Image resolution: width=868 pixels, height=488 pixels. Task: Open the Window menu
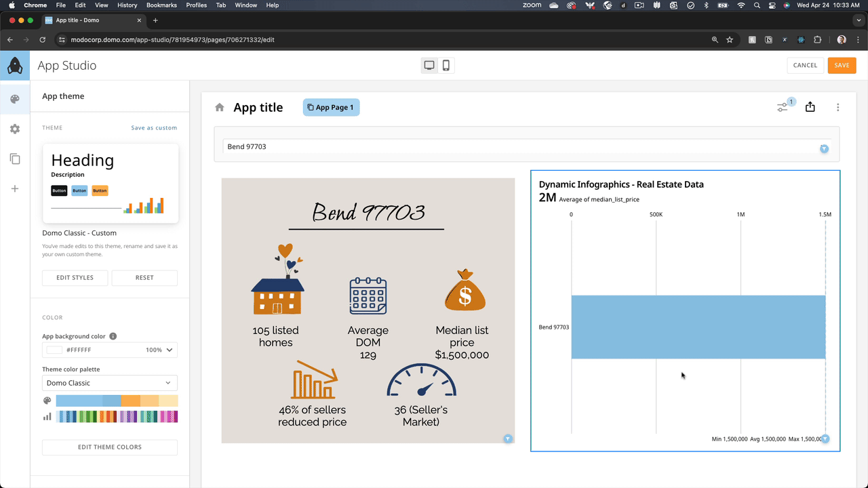pos(246,5)
